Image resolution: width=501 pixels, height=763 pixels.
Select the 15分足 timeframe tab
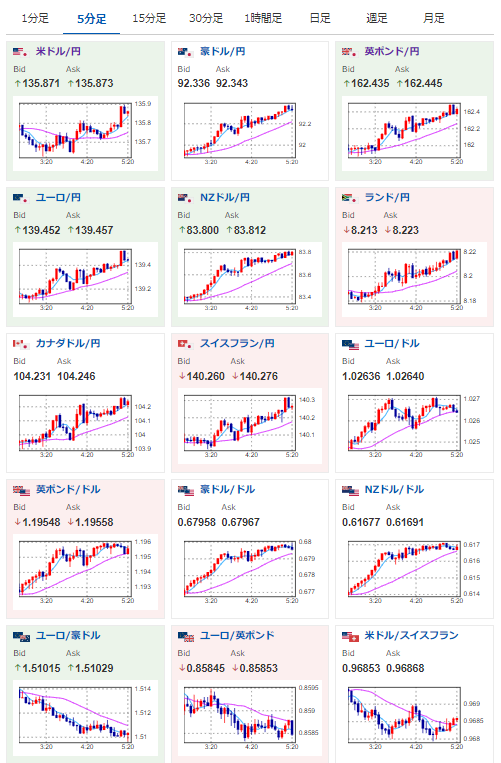(x=149, y=18)
